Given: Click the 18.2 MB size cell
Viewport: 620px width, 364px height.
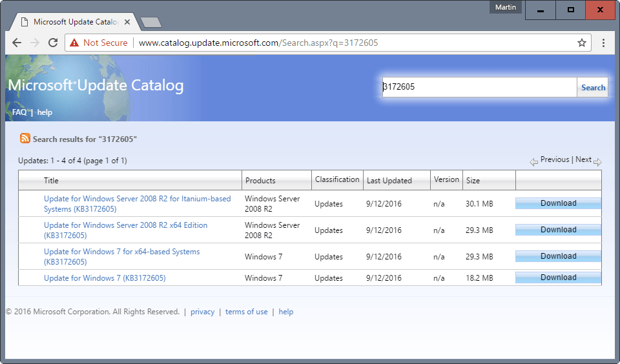Looking at the screenshot, I should (479, 278).
